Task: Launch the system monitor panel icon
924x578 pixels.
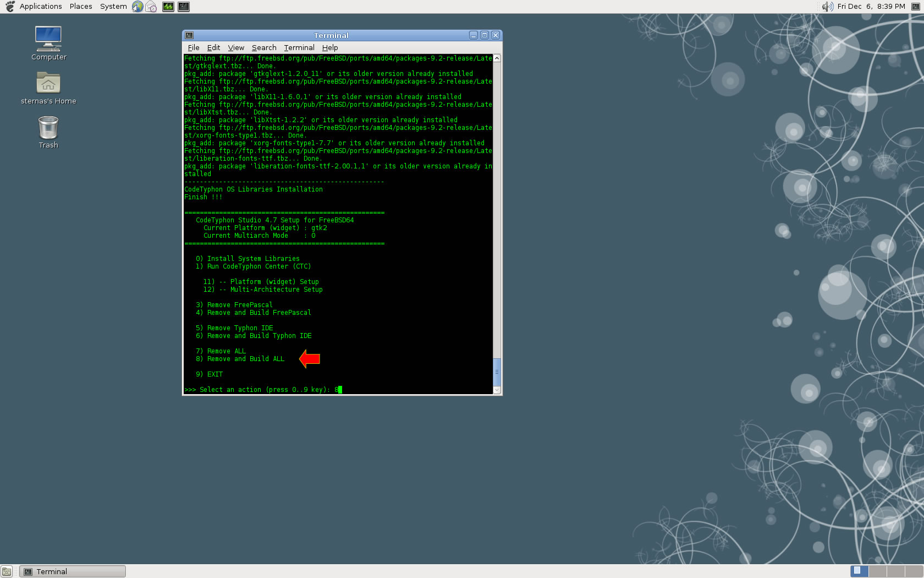Action: [168, 7]
